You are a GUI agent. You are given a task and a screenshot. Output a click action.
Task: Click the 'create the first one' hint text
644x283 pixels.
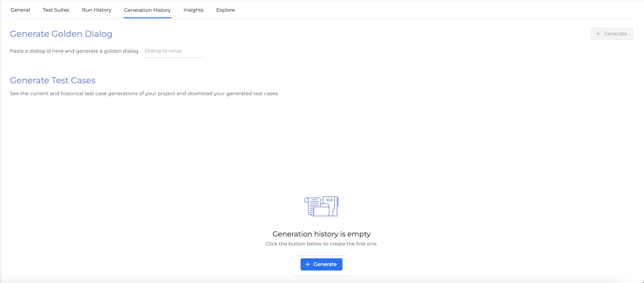[x=321, y=244]
